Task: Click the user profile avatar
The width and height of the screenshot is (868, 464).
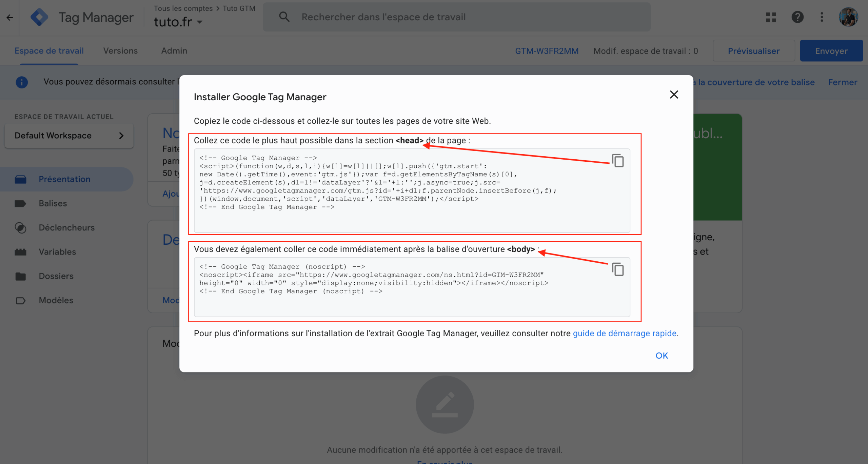Action: coord(848,17)
